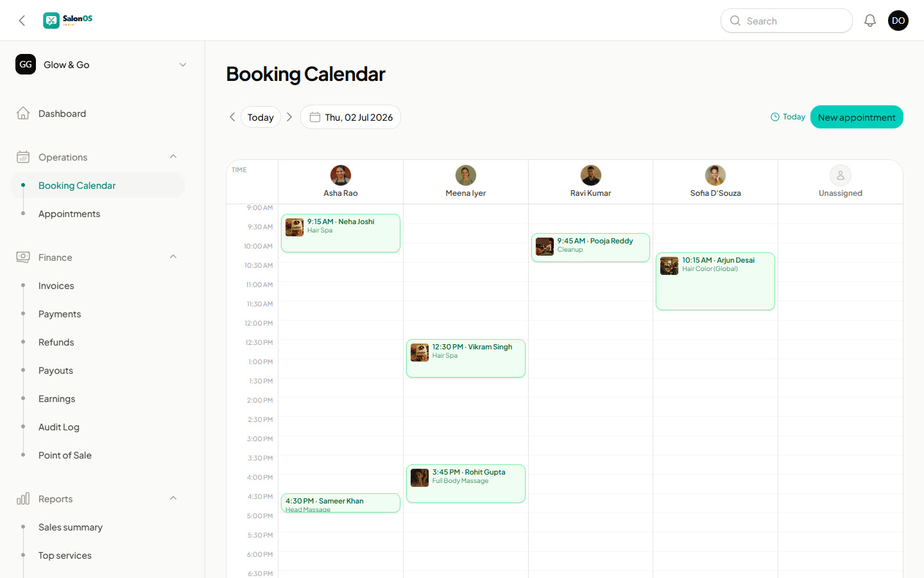The image size is (924, 578).
Task: Open the SalonOS logo home
Action: pyautogui.click(x=68, y=21)
